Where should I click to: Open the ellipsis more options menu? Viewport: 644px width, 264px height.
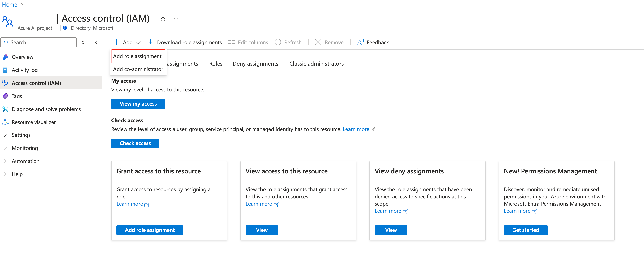pyautogui.click(x=176, y=19)
